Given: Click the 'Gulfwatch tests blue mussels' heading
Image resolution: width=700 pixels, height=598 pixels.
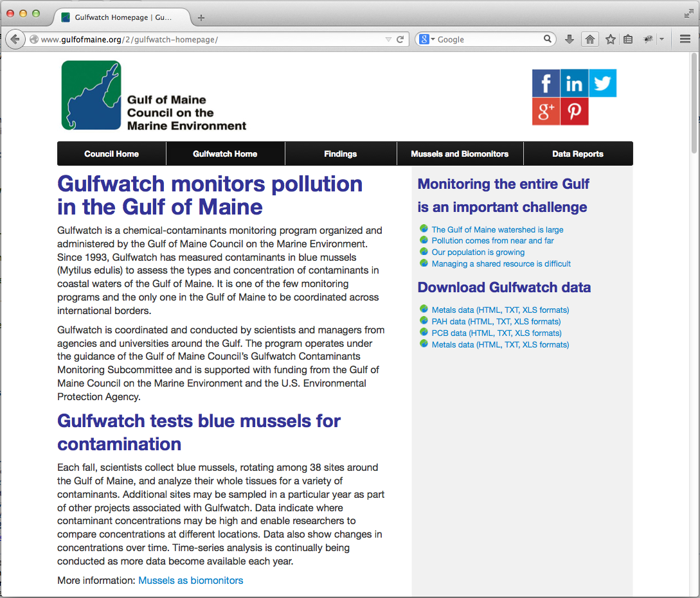Looking at the screenshot, I should [x=199, y=432].
